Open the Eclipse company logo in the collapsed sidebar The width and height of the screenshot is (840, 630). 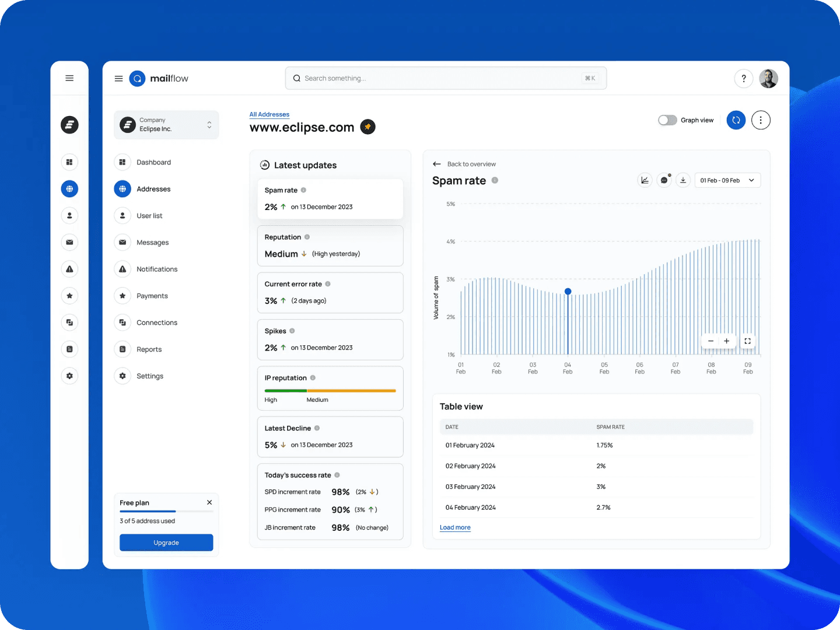(x=69, y=125)
